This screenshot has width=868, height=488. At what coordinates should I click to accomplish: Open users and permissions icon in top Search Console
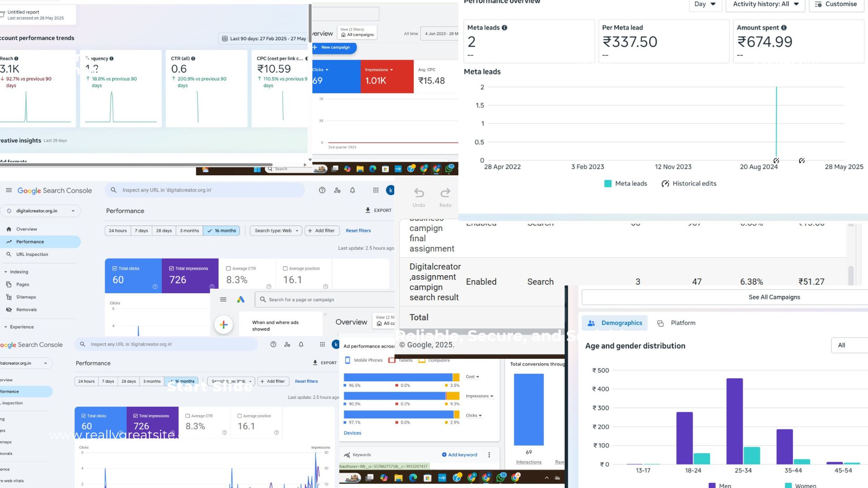[x=337, y=190]
